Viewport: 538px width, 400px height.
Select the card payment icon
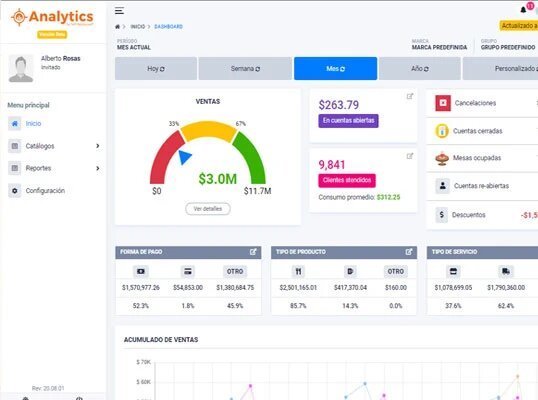[188, 271]
